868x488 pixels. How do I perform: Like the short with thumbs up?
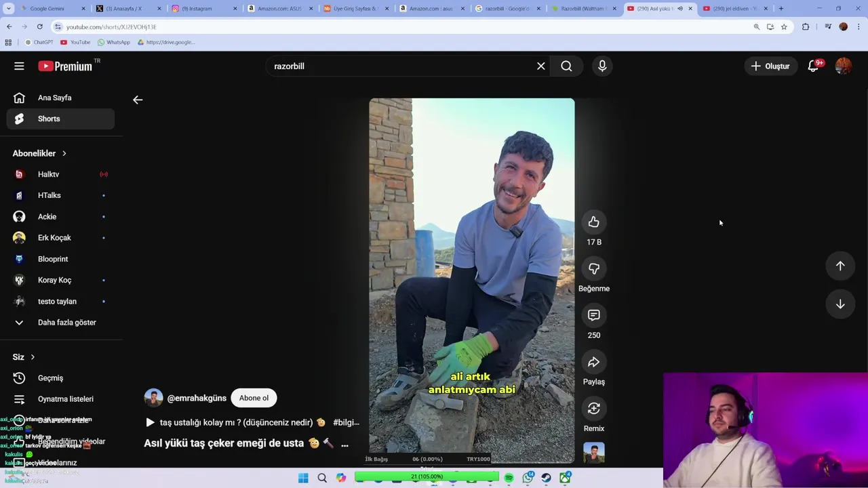[593, 222]
